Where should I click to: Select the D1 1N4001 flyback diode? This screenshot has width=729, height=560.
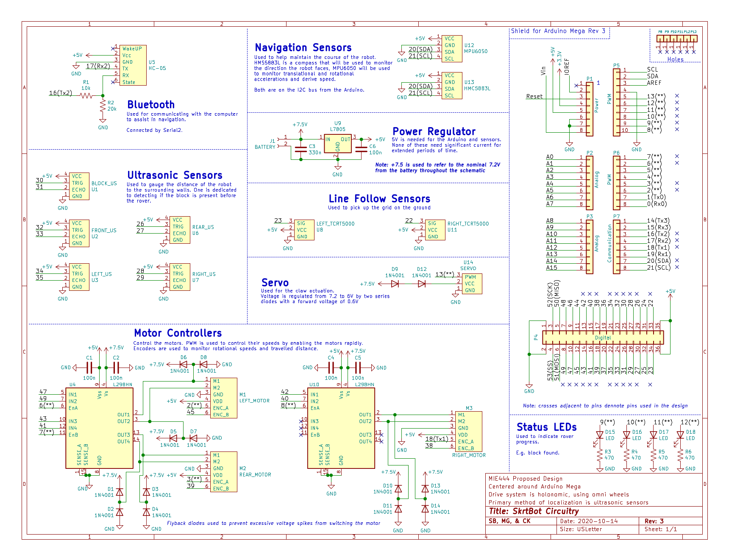[x=120, y=492]
